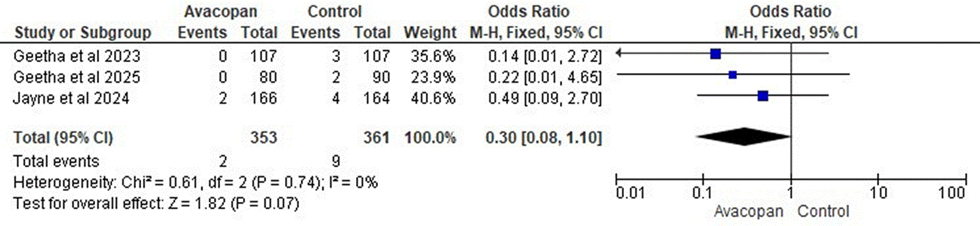This screenshot has height=226, width=980.
Task: Click the blue square for Geetha et al 2025
Action: pyautogui.click(x=732, y=75)
